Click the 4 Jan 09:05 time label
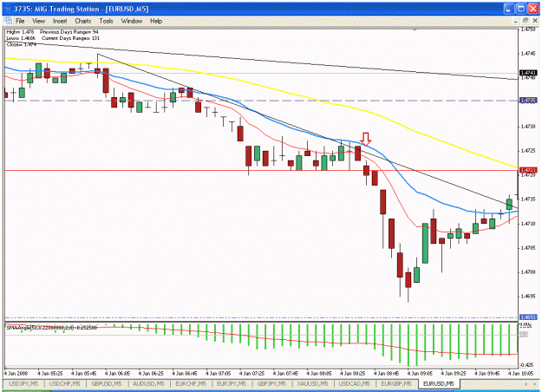This screenshot has width=542, height=392. tap(419, 373)
